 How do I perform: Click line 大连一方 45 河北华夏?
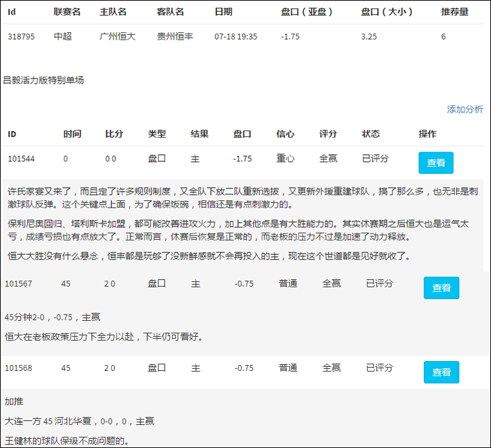(79, 421)
